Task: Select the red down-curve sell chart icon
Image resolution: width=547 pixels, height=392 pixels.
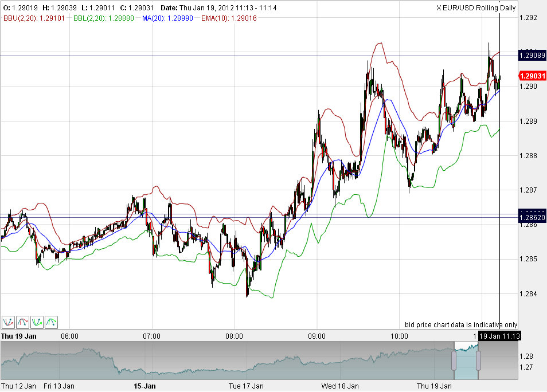Action: (x=7, y=322)
